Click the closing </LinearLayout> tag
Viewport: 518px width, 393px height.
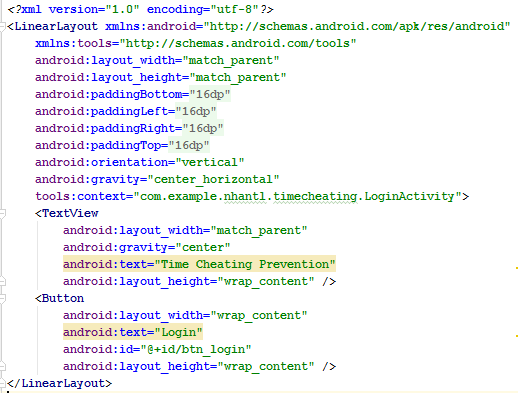pos(59,383)
